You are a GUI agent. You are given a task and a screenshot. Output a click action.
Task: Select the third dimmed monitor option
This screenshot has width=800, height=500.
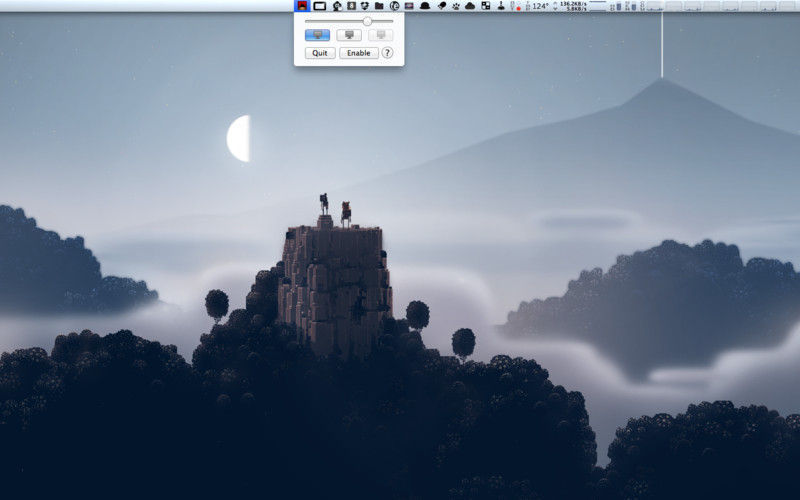(x=381, y=35)
